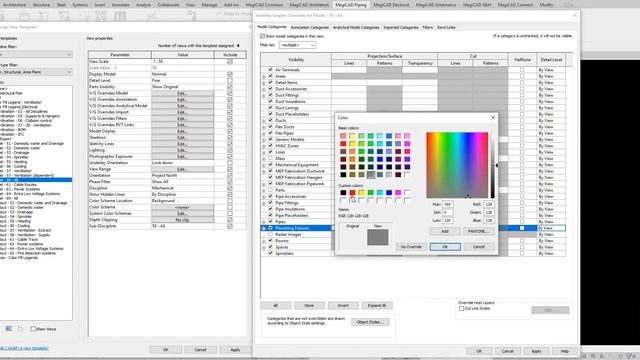Click Help in Visibility/Graphic Overrides dialog
The width and height of the screenshot is (640, 360).
click(x=564, y=351)
